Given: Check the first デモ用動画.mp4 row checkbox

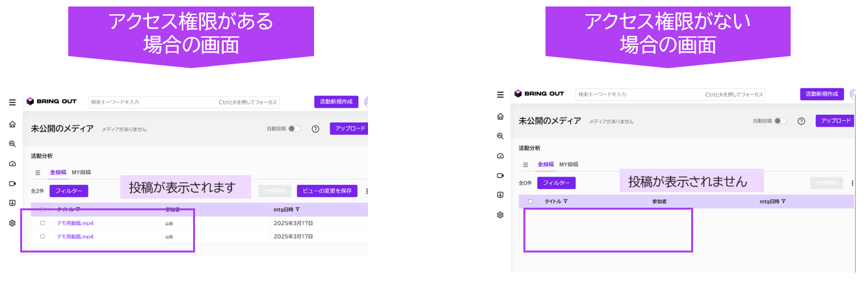Looking at the screenshot, I should (43, 223).
